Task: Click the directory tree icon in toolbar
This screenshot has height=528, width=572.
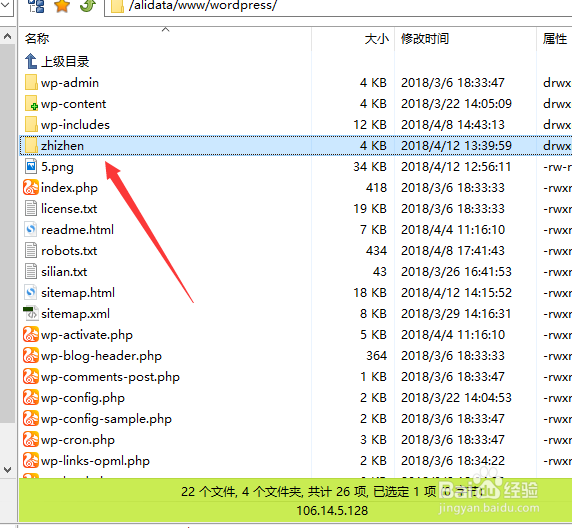Action: coord(36,6)
